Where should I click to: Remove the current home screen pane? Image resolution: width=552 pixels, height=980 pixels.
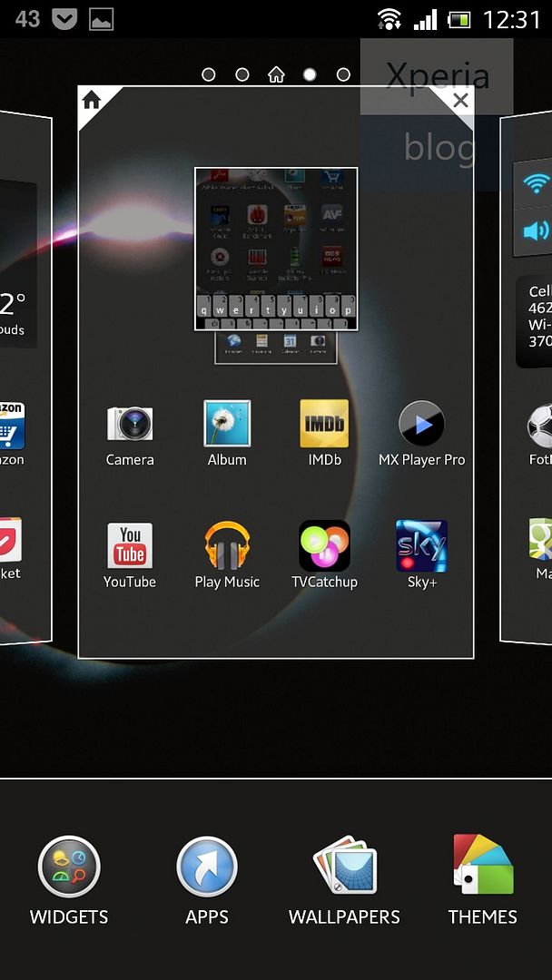(460, 100)
